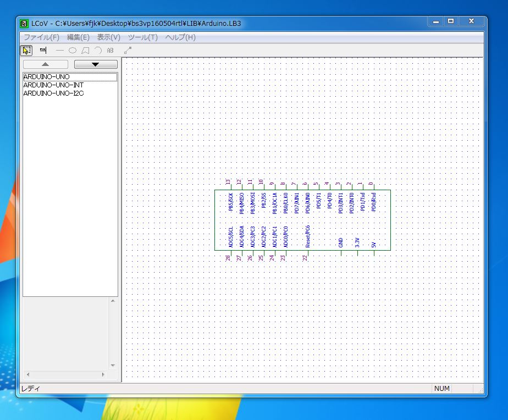Select the ellipse drawing tool
Screen dimensions: 508x420
click(73, 51)
